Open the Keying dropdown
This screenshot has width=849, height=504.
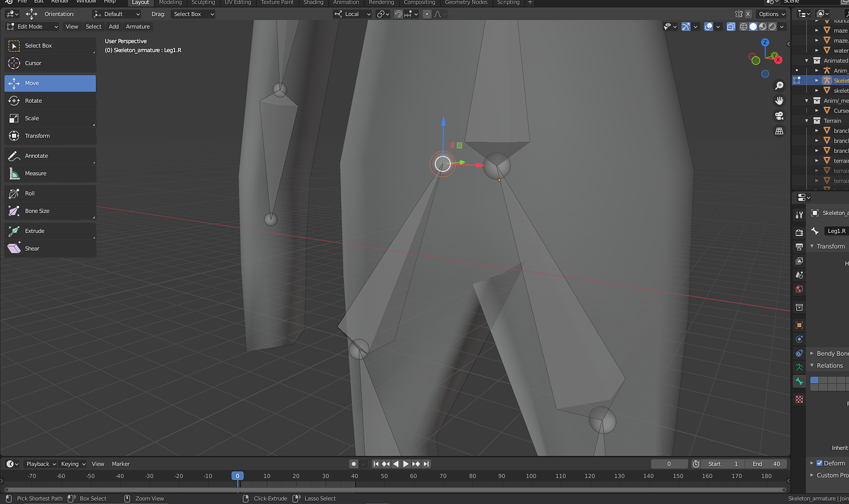click(72, 464)
